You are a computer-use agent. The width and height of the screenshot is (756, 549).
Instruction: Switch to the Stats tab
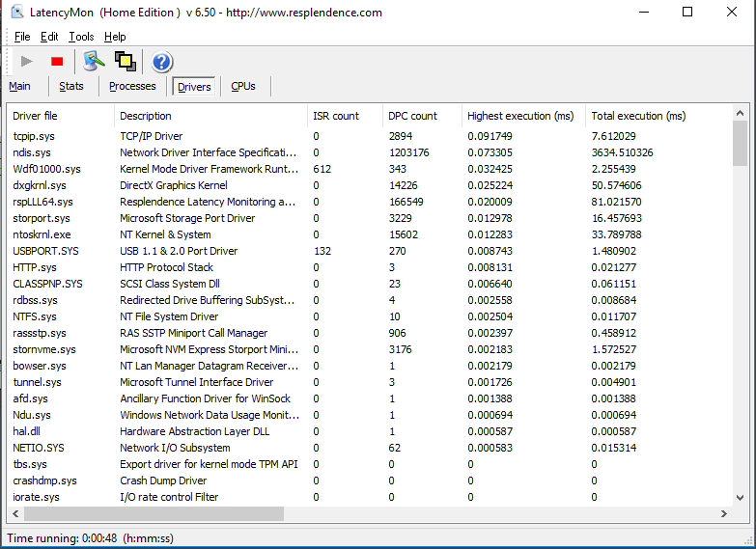(71, 86)
